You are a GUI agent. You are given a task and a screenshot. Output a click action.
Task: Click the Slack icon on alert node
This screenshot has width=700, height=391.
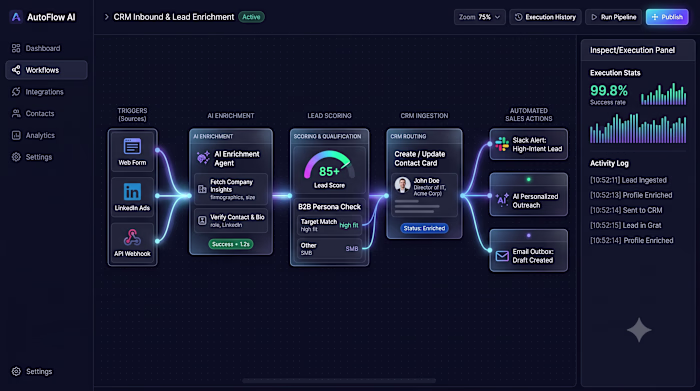click(502, 144)
